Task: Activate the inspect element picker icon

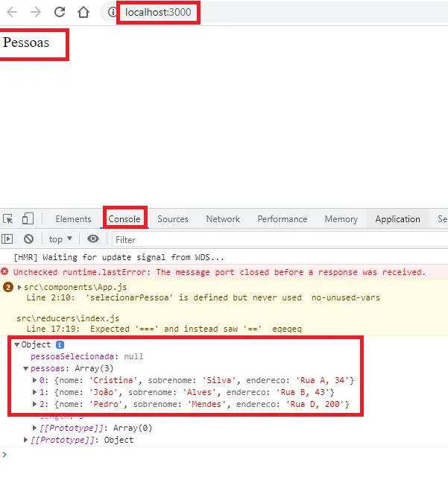Action: 8,219
